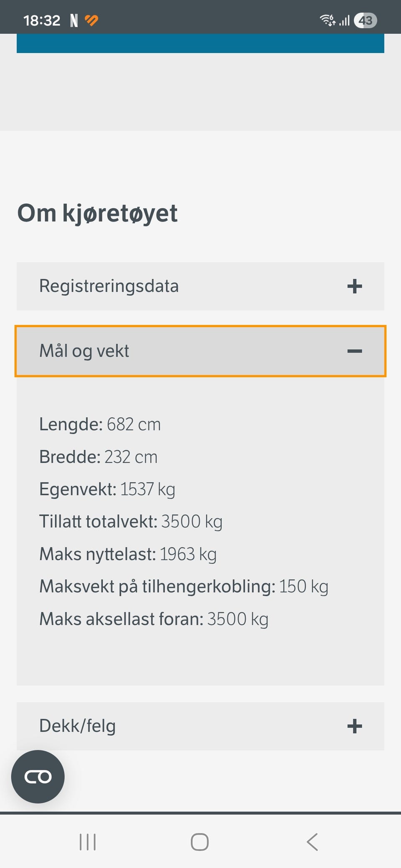Tap the Om kjøretøyet heading
This screenshot has height=868, width=401.
[97, 213]
